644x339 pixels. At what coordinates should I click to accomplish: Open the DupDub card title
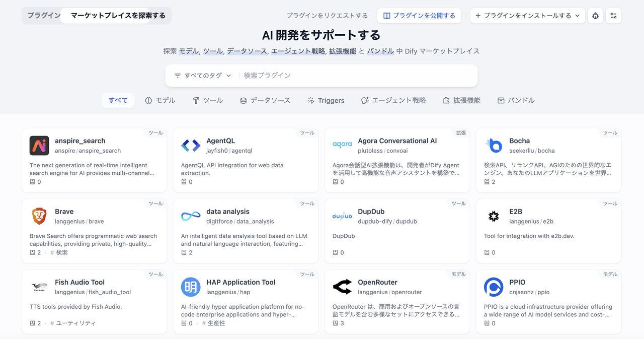371,212
